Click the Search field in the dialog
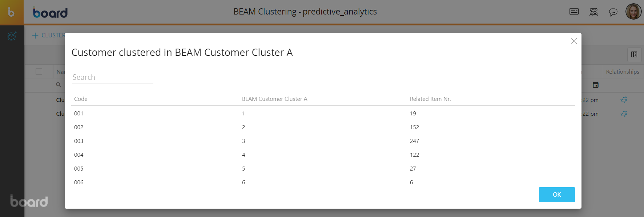Screen dimensions: 644x217 [x=112, y=77]
